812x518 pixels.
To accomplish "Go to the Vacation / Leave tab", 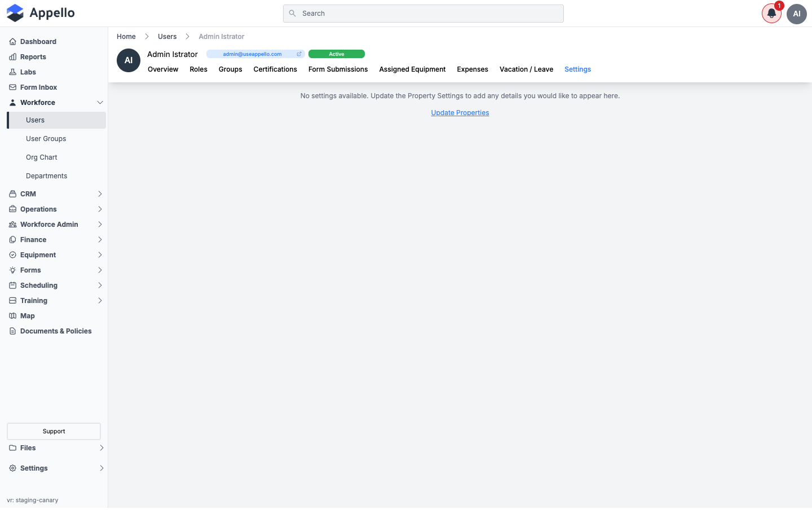I will point(526,69).
